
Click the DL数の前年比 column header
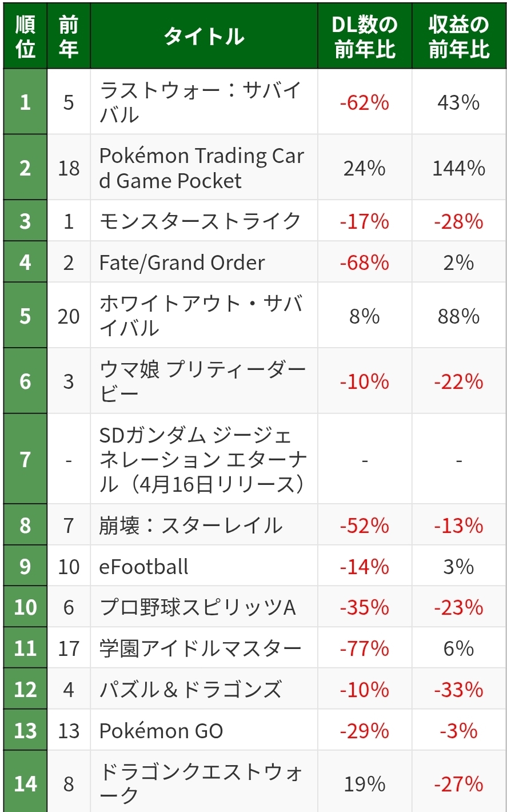[x=365, y=37]
